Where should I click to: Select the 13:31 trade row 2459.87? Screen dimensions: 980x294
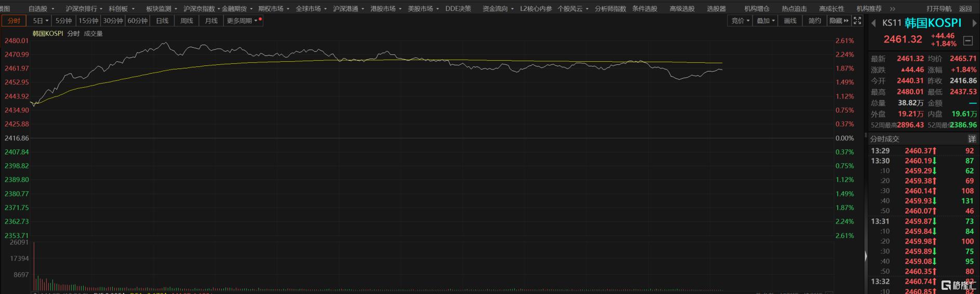pyautogui.click(x=923, y=221)
